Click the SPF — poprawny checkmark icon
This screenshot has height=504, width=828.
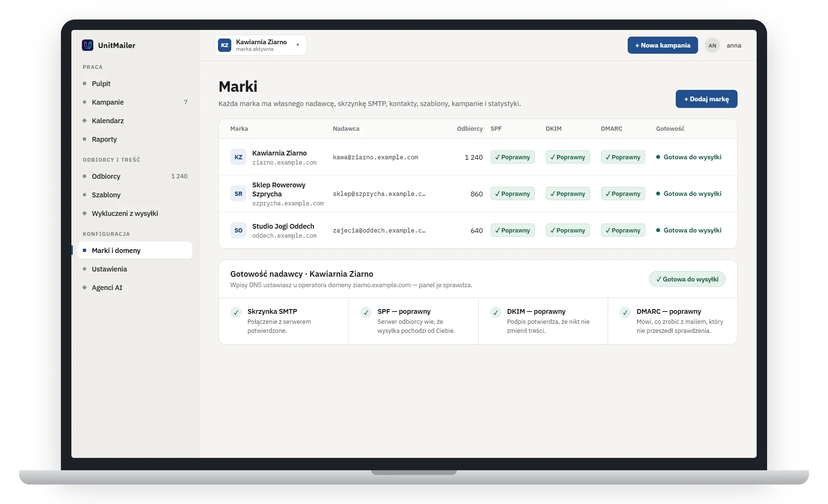click(x=366, y=312)
